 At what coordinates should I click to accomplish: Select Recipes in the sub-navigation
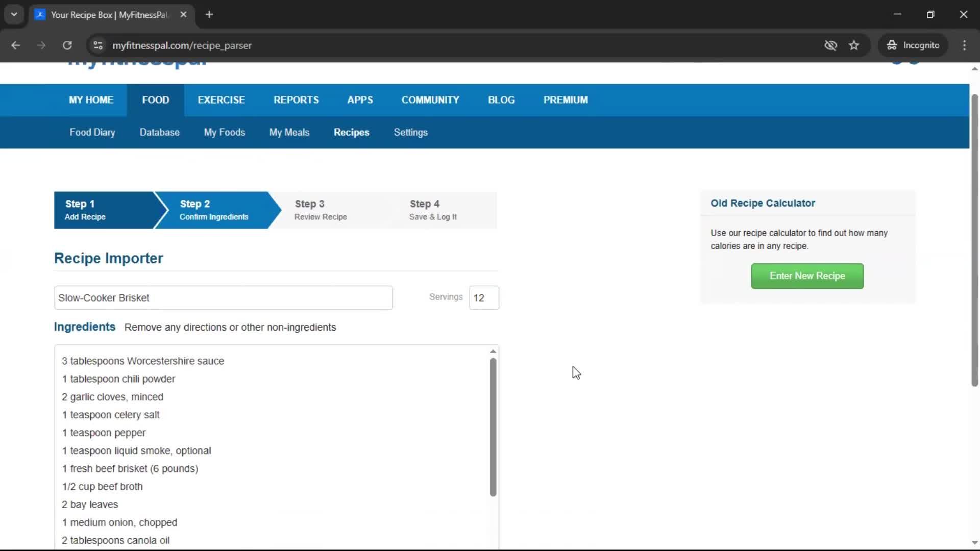coord(352,132)
